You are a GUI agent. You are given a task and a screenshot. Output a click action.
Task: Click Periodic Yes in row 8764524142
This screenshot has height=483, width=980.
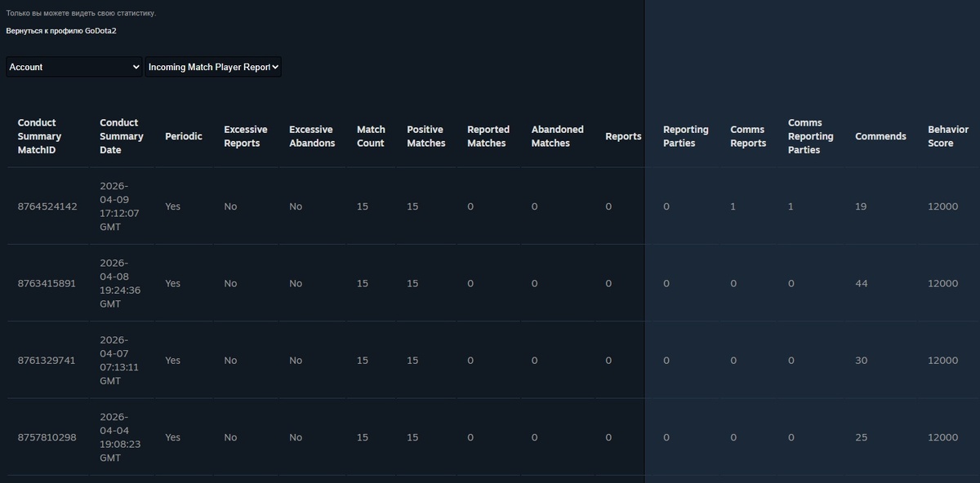click(172, 206)
